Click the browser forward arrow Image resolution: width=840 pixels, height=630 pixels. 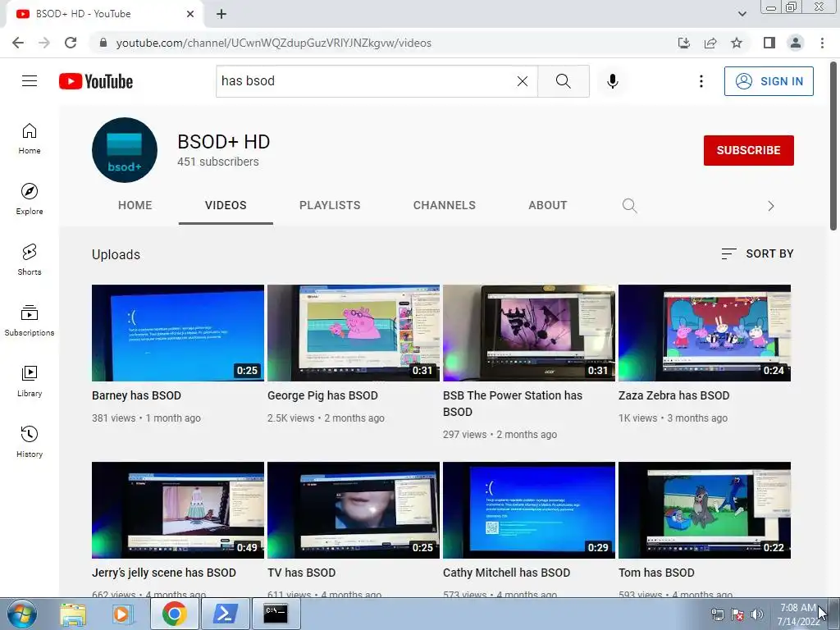(x=44, y=43)
